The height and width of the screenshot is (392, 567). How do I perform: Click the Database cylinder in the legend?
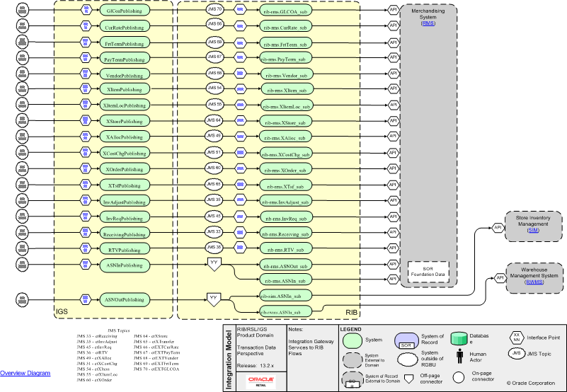tap(459, 338)
